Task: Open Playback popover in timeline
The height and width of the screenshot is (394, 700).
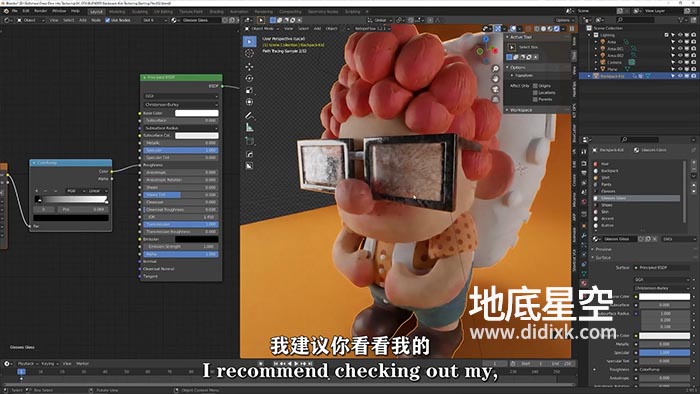Action: click(27, 364)
